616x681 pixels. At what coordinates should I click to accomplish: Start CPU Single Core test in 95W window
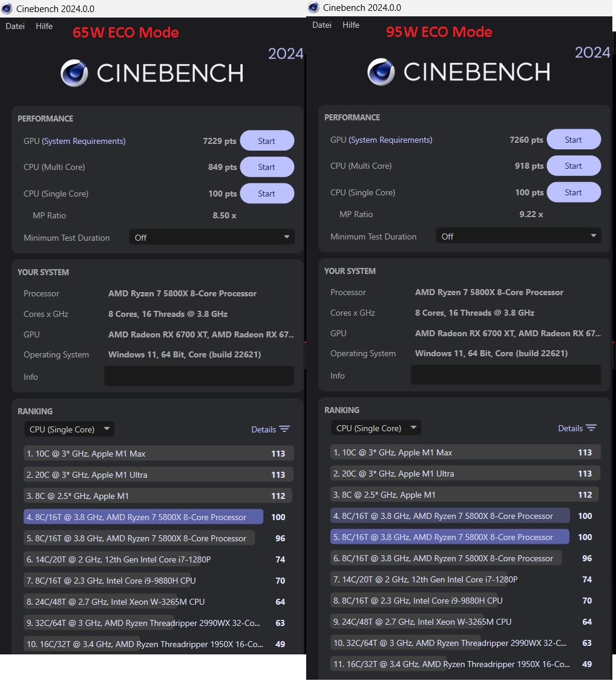pyautogui.click(x=574, y=192)
